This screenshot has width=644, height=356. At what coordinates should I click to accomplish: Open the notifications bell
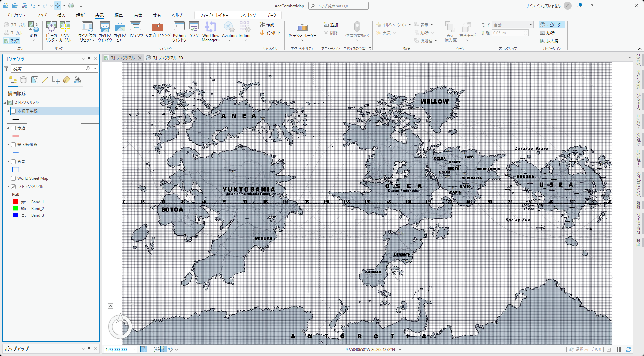tap(579, 6)
